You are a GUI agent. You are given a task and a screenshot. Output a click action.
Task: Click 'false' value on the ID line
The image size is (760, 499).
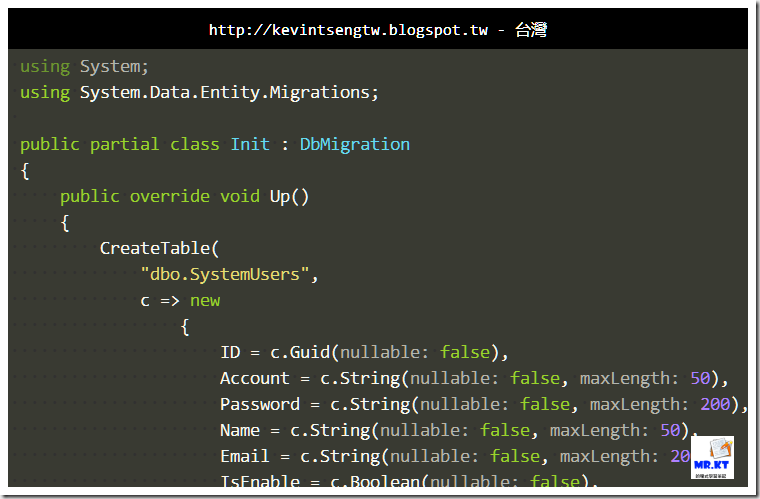point(465,353)
